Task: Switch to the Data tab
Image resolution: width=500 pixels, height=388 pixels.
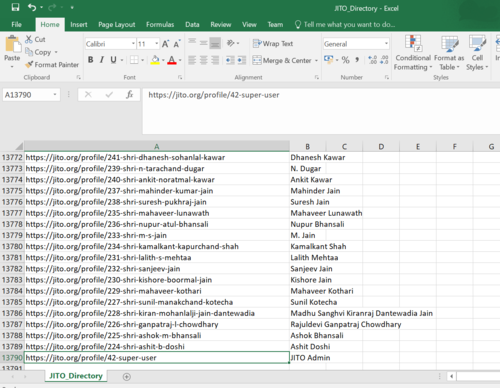Action: (x=192, y=24)
